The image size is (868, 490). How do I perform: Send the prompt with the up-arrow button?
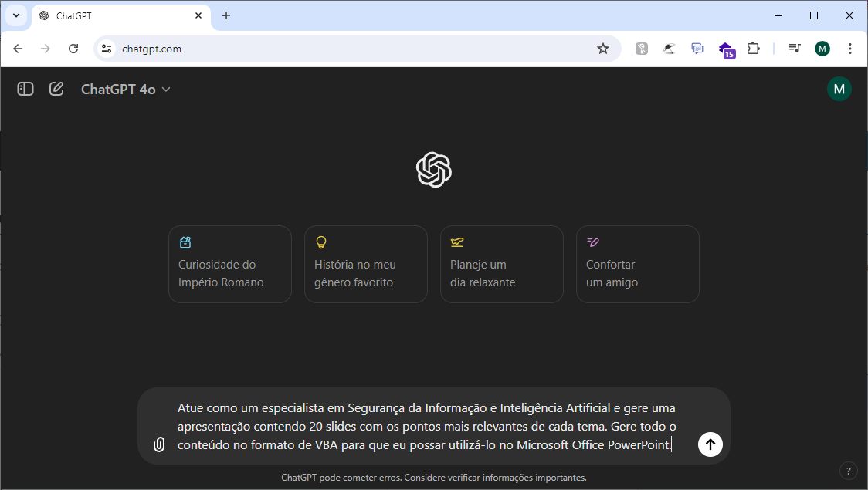[x=710, y=444]
